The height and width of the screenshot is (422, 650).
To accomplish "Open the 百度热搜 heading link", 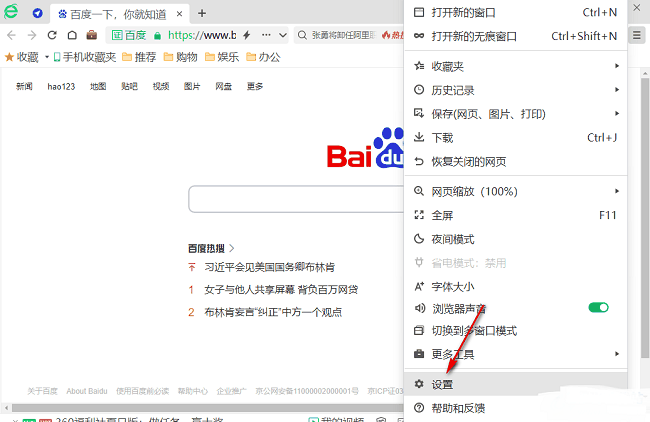I will 211,248.
